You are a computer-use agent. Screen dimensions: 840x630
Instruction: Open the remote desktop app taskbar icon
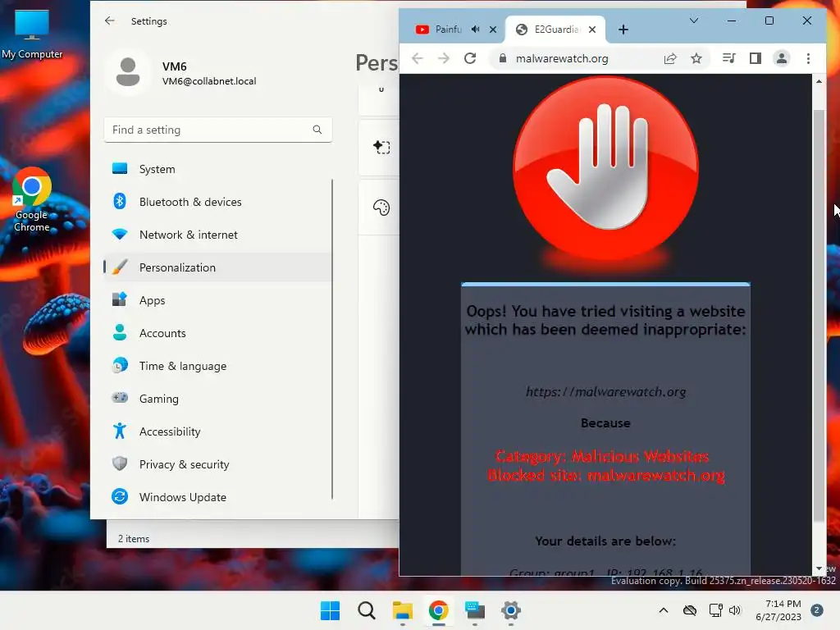[x=475, y=610]
